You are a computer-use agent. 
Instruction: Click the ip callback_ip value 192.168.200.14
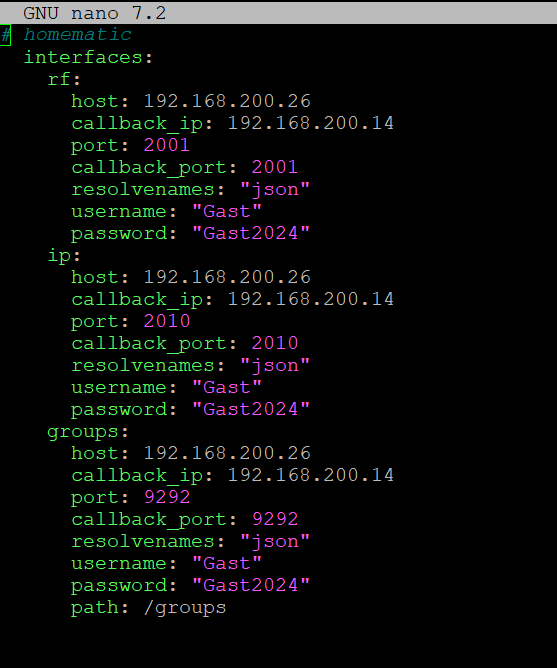[311, 299]
